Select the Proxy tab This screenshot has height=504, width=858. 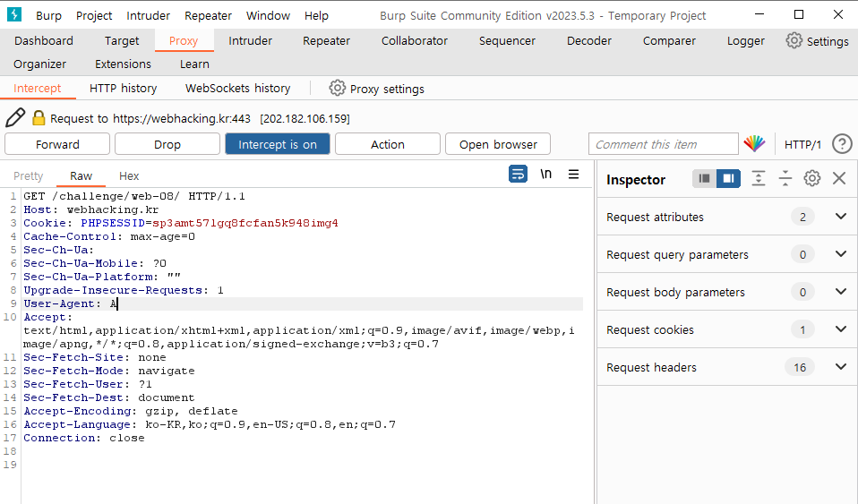pyautogui.click(x=184, y=40)
